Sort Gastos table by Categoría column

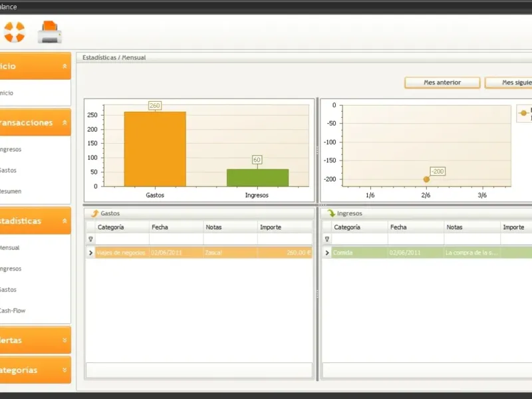pos(122,227)
